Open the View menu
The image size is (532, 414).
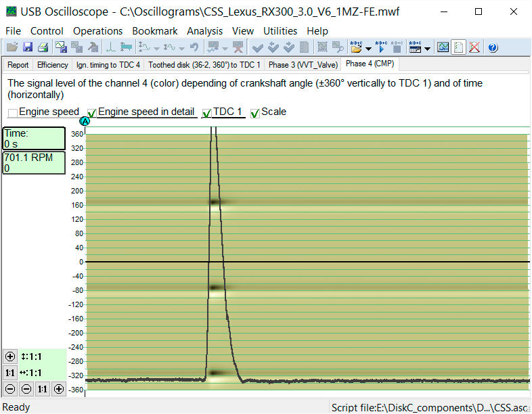coord(243,31)
